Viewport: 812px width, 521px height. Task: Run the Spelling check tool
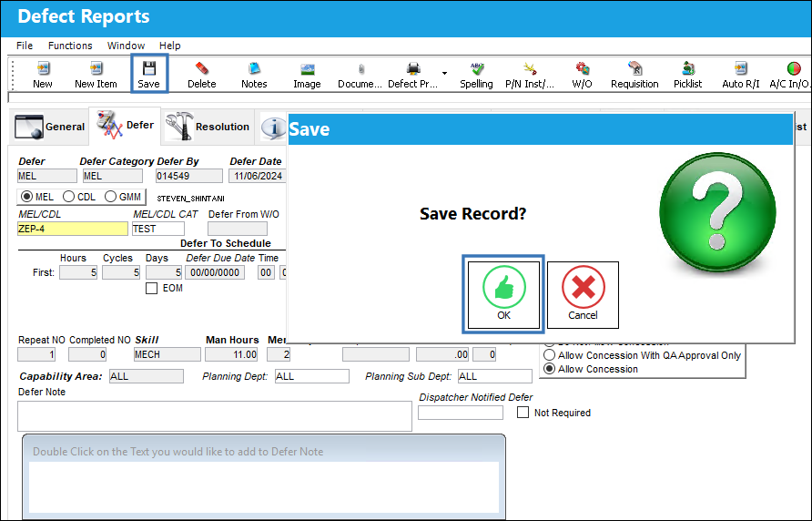pos(476,75)
